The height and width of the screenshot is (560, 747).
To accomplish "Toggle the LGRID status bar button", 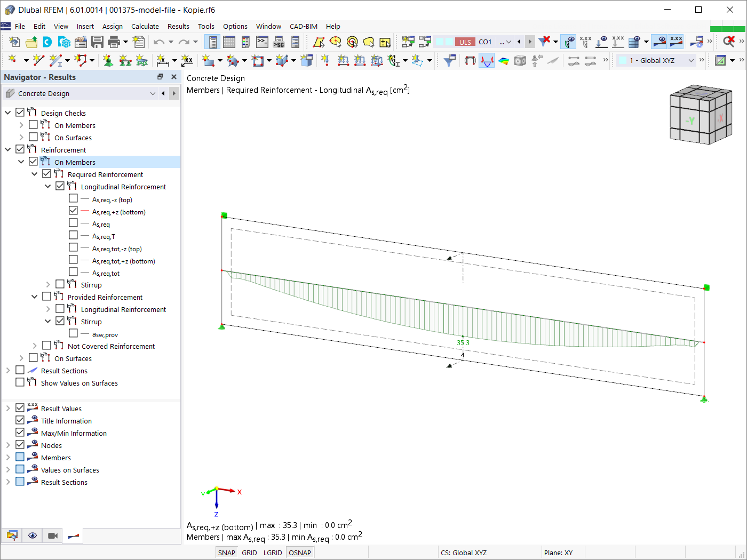I will coord(273,553).
